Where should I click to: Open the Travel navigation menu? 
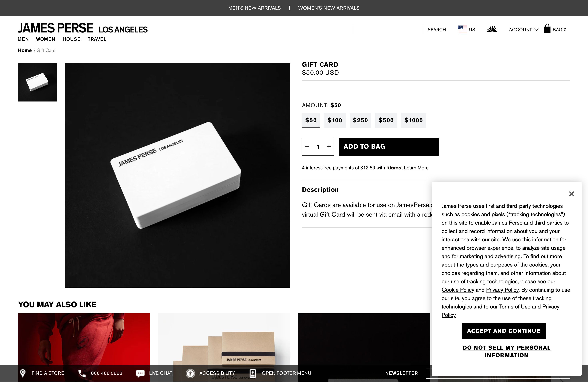click(97, 39)
